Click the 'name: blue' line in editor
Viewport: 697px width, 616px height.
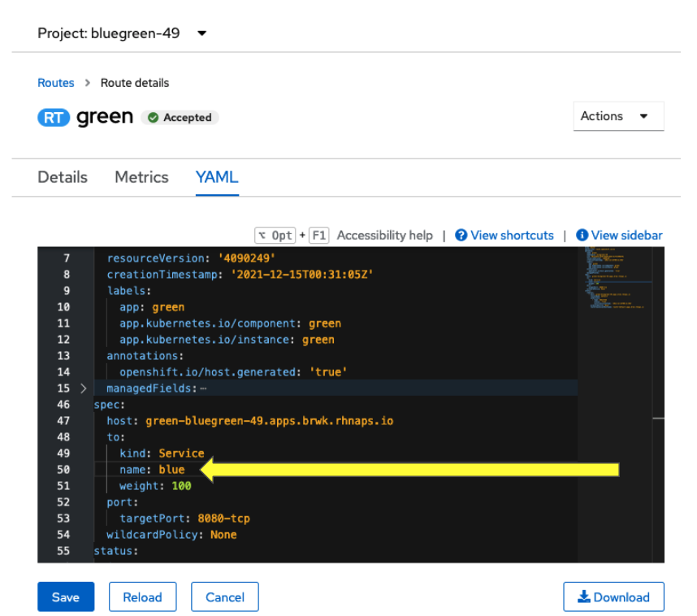[x=152, y=470]
